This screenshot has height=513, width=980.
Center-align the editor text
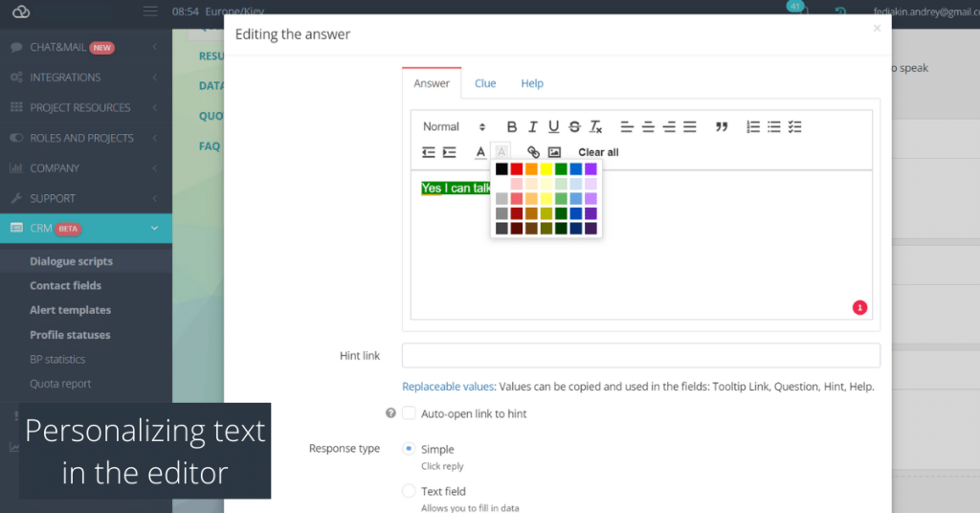[x=648, y=127]
